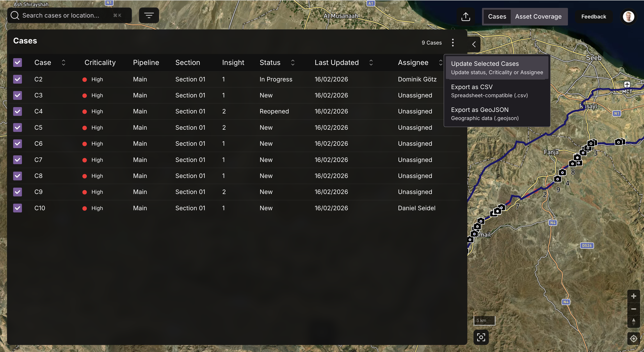
Task: Center map on my location
Action: click(633, 338)
